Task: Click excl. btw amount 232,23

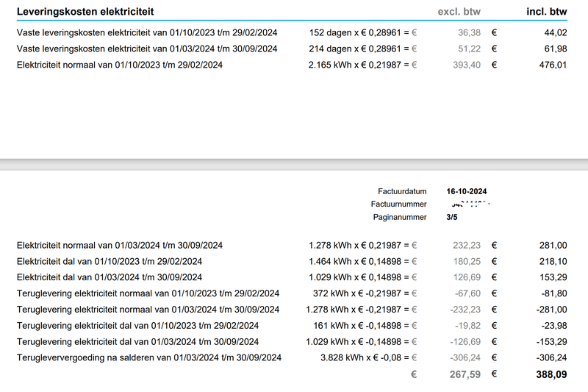Action: [467, 246]
